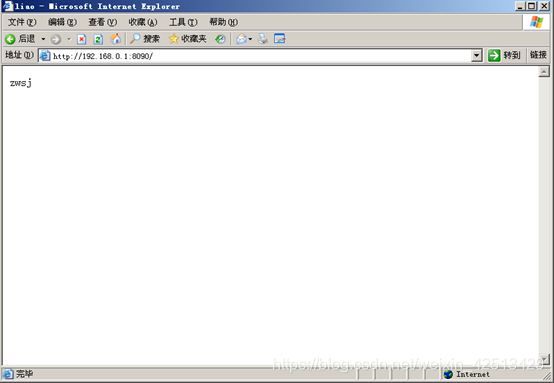Open the 查看(V) menu
Viewport: 554px width, 383px height.
click(x=102, y=22)
